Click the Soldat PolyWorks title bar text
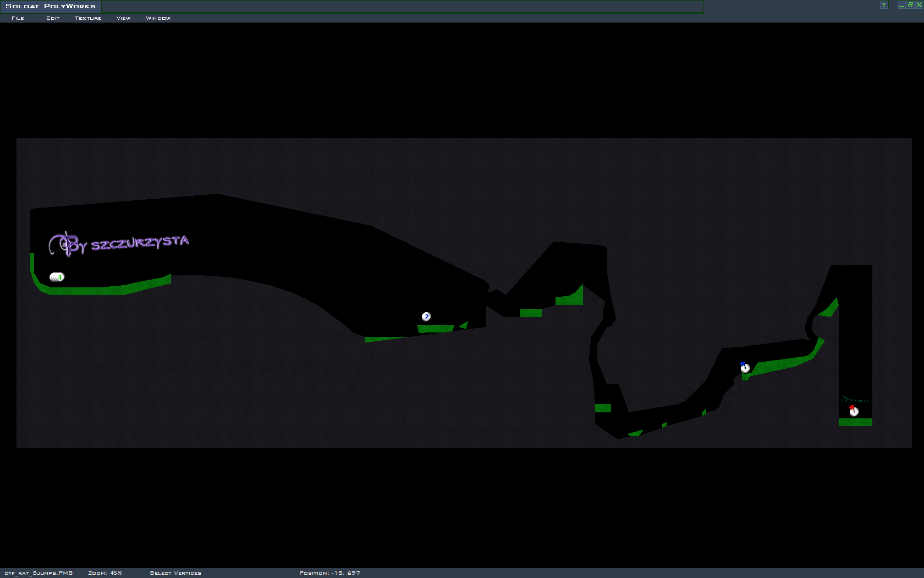Image resolution: width=924 pixels, height=578 pixels. point(51,6)
